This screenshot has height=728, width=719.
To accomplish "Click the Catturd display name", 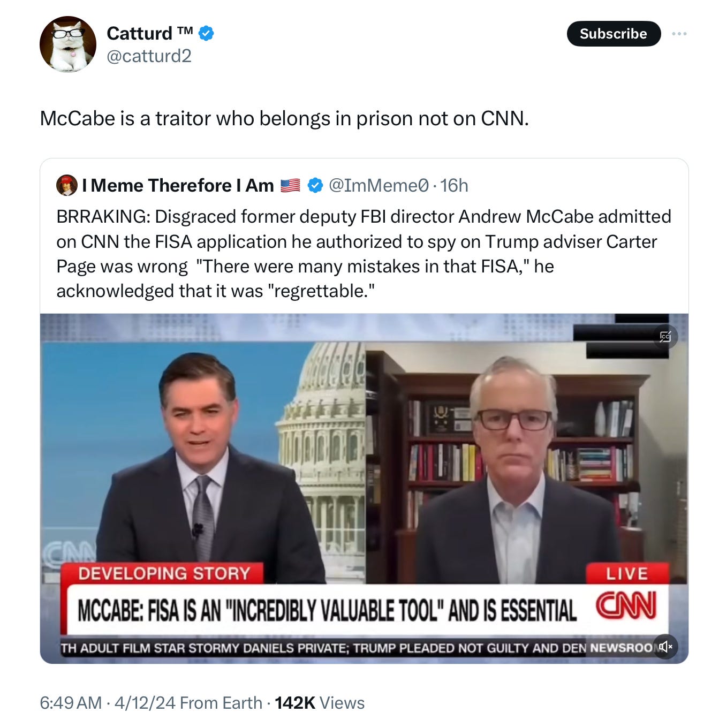I will pos(149,33).
